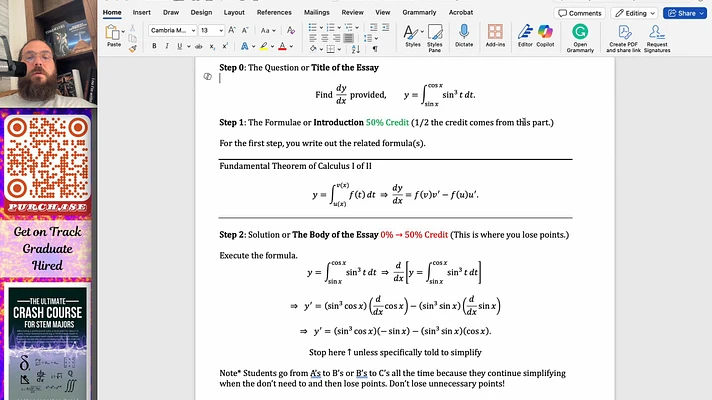Click the Text Effects blue A icon
Image resolution: width=712 pixels, height=400 pixels.
coord(244,46)
